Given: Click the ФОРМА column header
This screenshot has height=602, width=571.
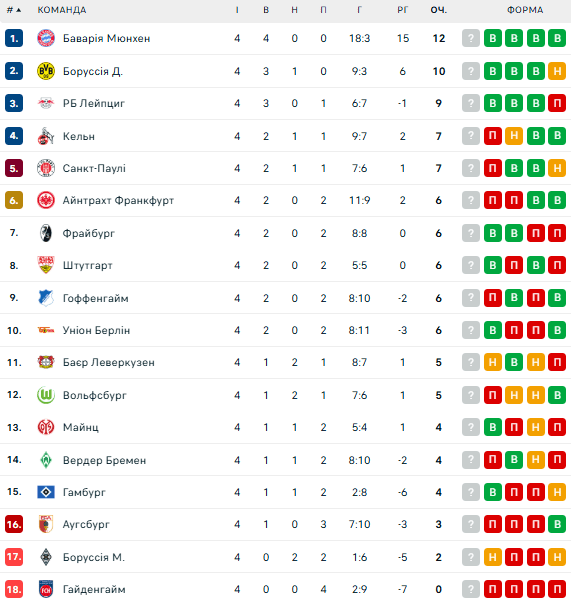Looking at the screenshot, I should click(525, 10).
